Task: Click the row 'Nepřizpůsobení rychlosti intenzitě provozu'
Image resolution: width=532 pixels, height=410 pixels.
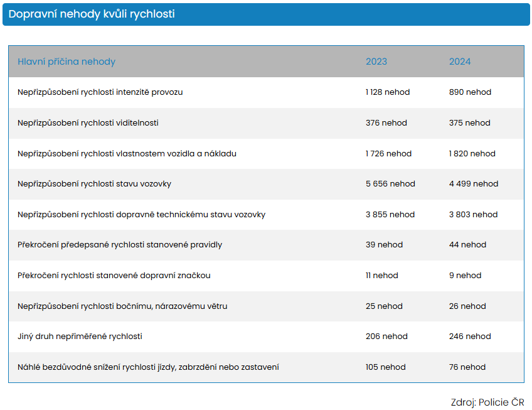Action: (x=100, y=92)
